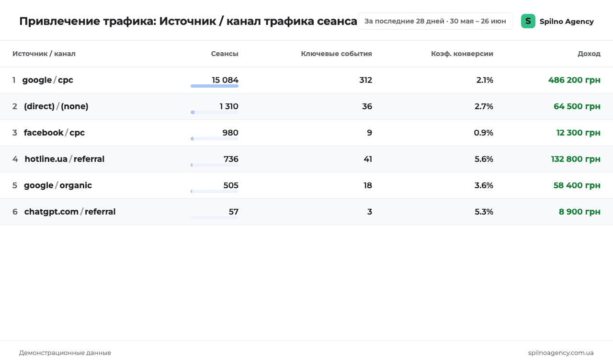Select the google / organic source row
This screenshot has width=613, height=364.
pyautogui.click(x=306, y=185)
